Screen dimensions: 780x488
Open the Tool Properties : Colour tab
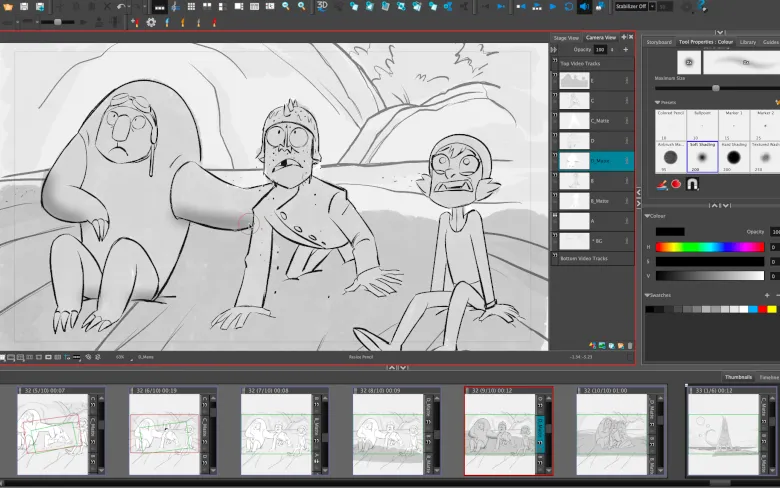tap(705, 42)
